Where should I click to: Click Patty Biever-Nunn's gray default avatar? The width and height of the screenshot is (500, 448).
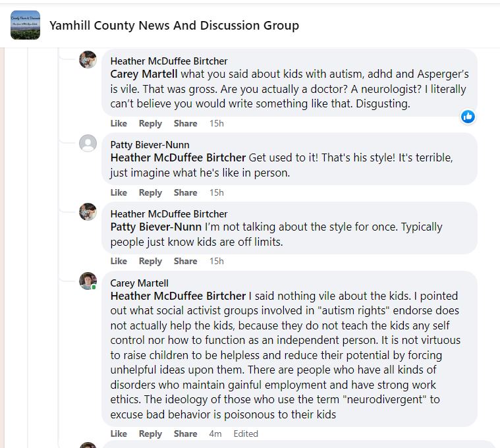(x=88, y=143)
